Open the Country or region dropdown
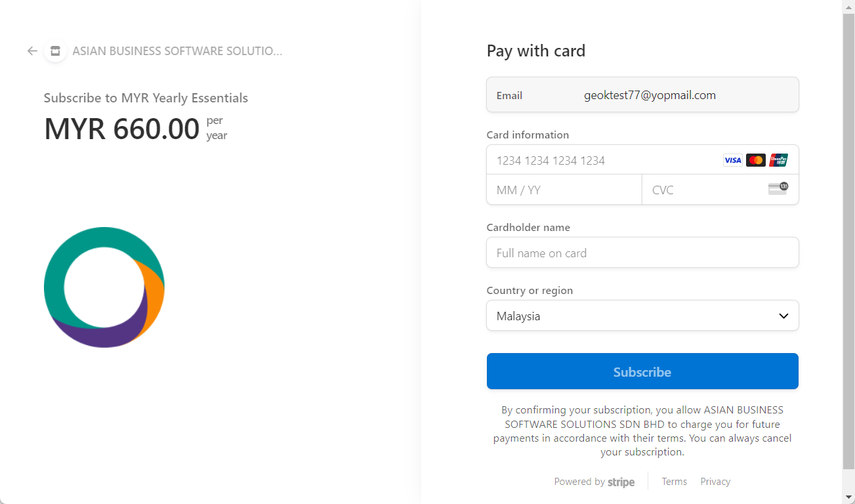 [642, 316]
